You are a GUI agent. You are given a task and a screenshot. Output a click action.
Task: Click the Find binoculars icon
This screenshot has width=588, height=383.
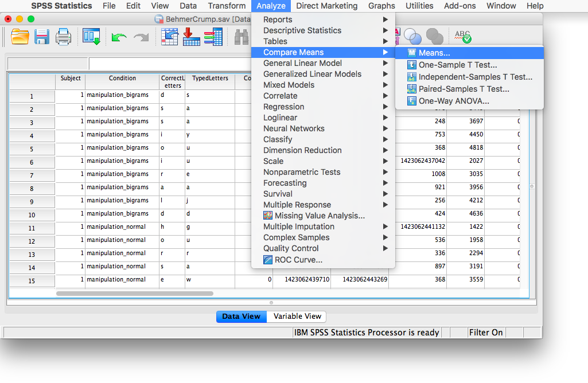click(x=242, y=37)
